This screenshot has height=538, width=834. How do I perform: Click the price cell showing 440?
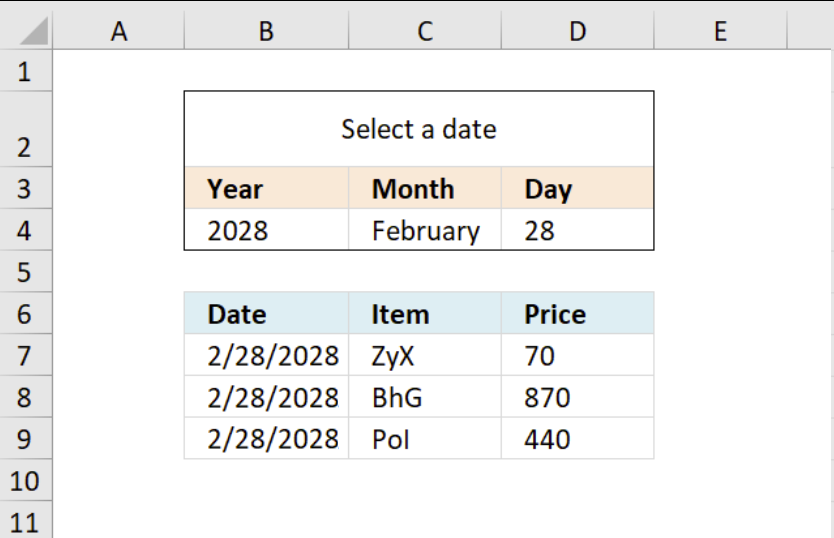(578, 438)
